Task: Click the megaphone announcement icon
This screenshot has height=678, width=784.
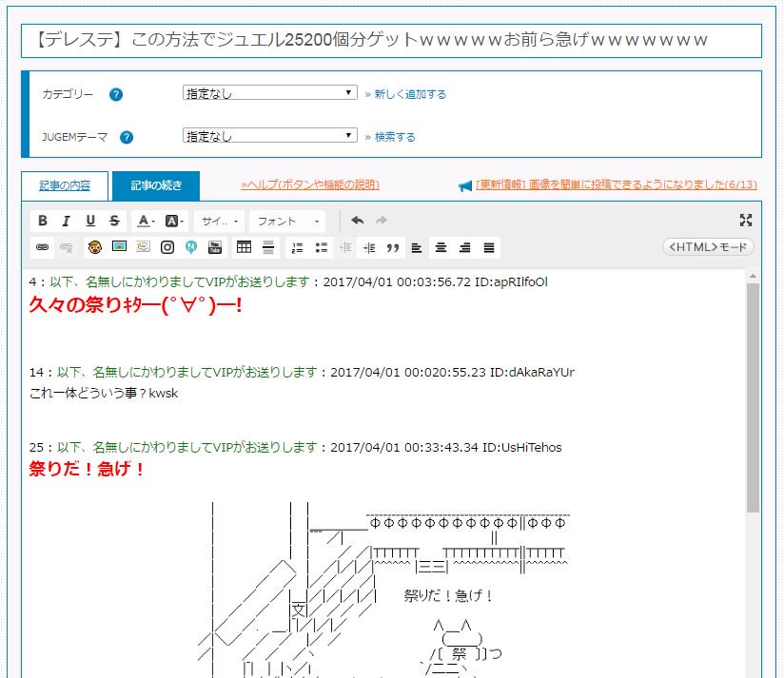Action: 465,186
